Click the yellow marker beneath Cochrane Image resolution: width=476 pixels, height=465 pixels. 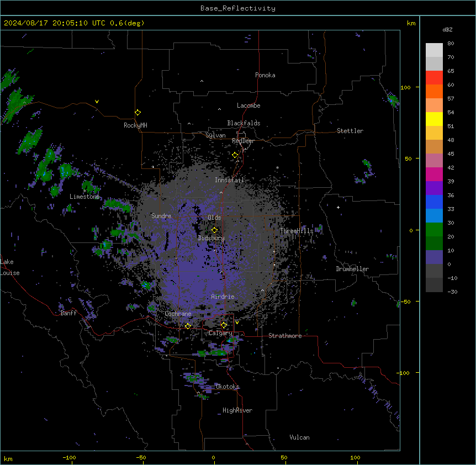coord(188,326)
